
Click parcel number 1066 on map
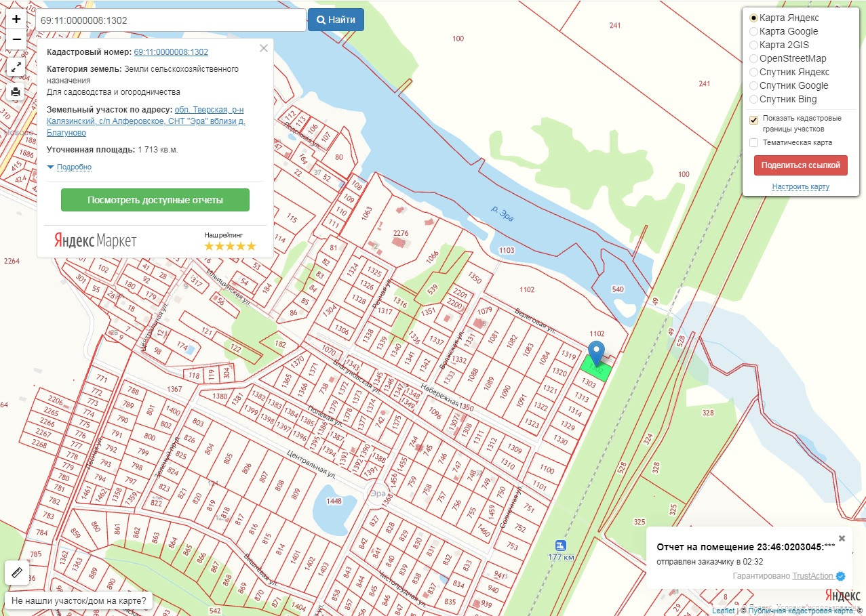click(432, 257)
